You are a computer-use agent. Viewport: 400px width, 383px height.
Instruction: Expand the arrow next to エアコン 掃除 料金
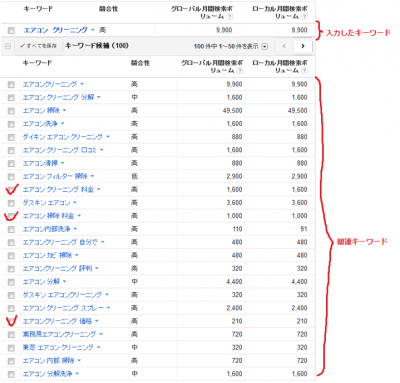tap(79, 216)
